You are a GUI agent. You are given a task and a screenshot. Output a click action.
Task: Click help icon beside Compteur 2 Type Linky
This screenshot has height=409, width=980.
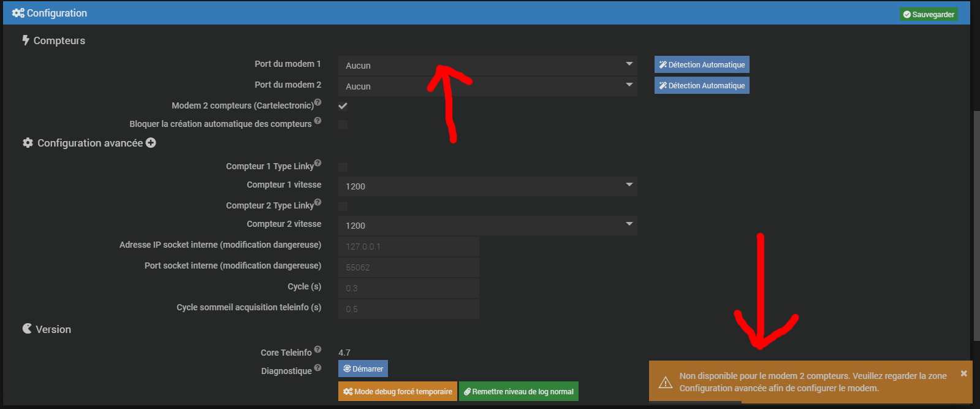click(x=317, y=202)
